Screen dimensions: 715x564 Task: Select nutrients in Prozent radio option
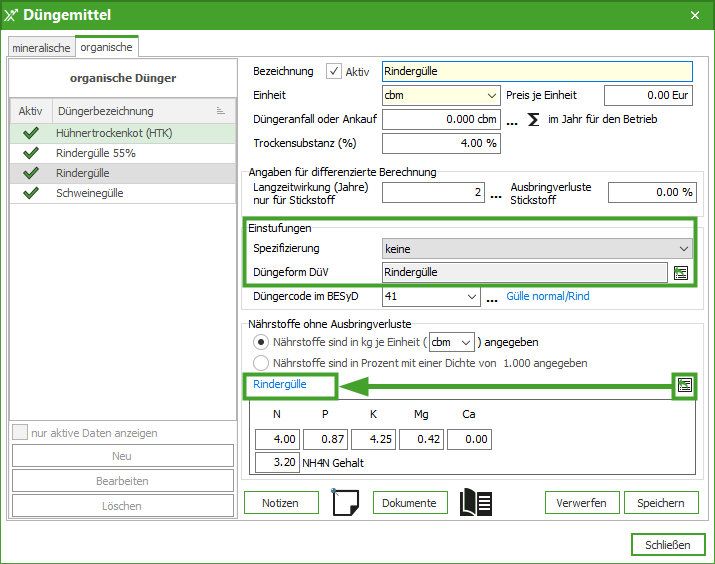[261, 363]
